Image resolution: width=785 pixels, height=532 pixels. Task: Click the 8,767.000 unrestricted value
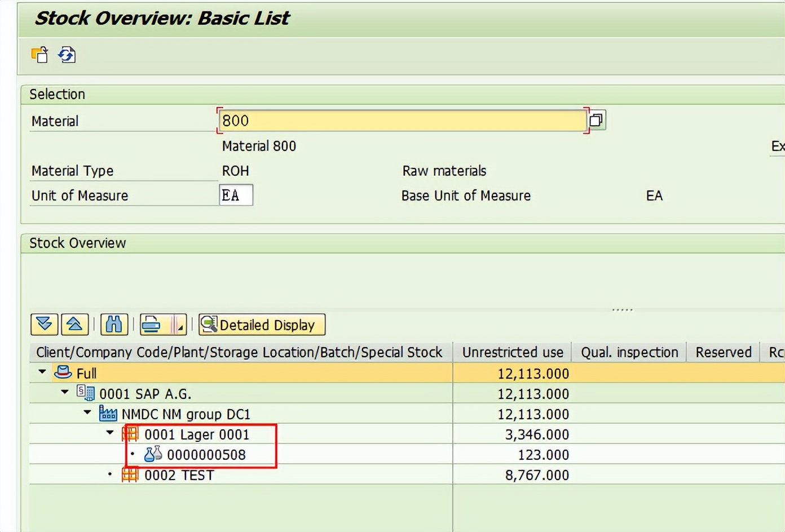(x=537, y=475)
